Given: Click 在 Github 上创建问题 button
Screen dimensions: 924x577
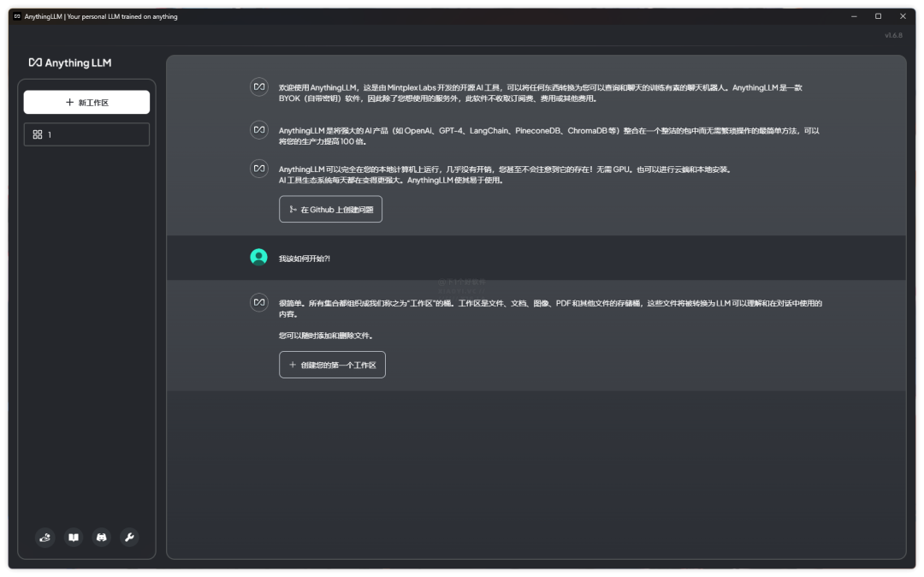Looking at the screenshot, I should click(x=330, y=209).
